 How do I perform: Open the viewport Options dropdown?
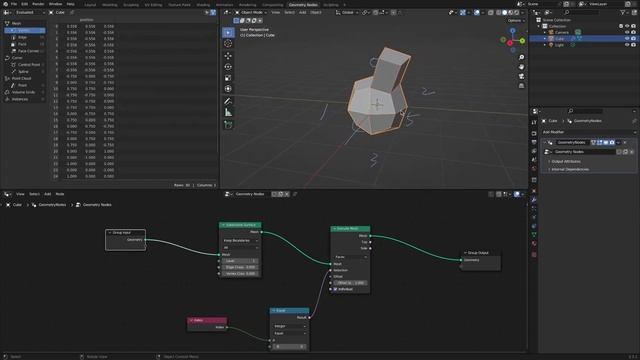pyautogui.click(x=516, y=20)
